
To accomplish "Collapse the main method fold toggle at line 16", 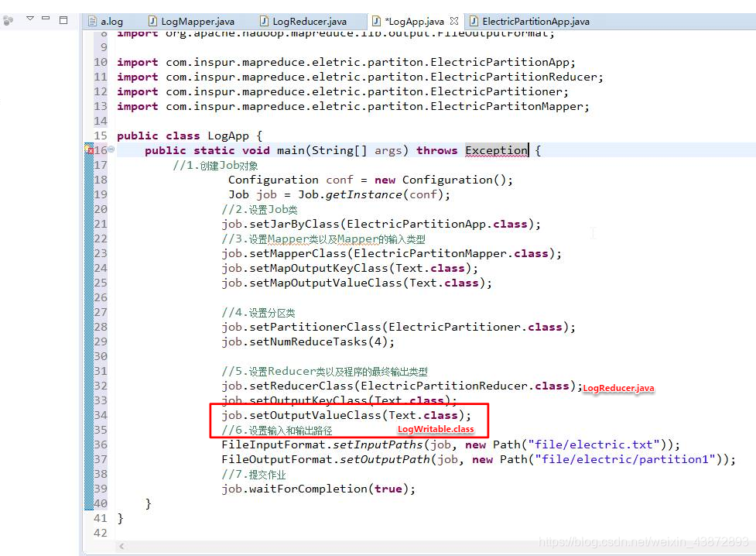I will pos(111,149).
